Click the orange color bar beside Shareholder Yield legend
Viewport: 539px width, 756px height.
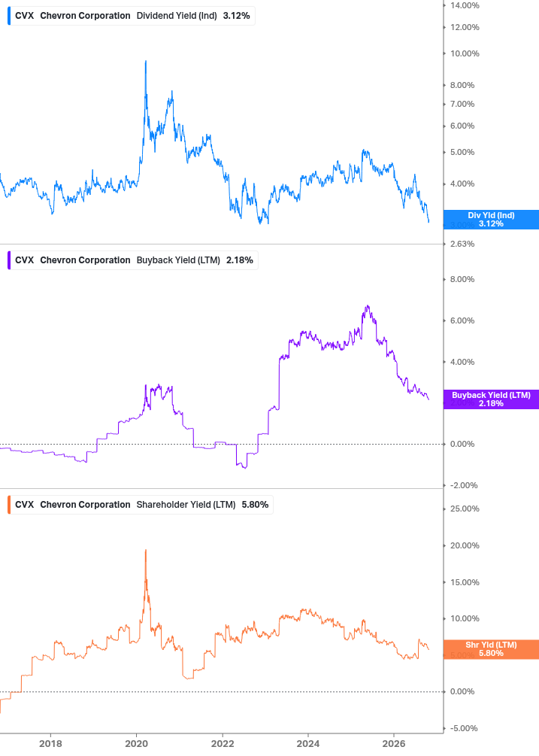(x=9, y=505)
